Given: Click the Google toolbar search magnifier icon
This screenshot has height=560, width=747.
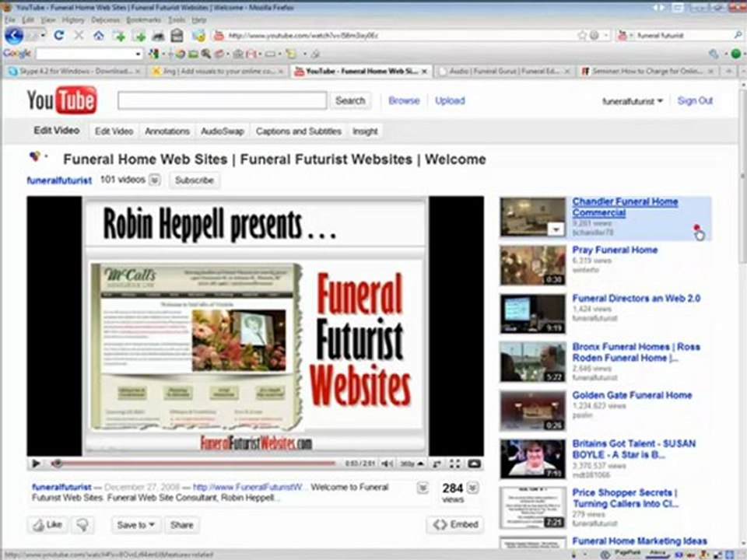Looking at the screenshot, I should click(x=205, y=54).
